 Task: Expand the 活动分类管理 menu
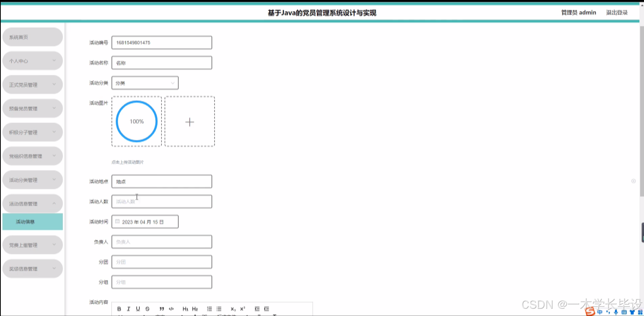[32, 180]
